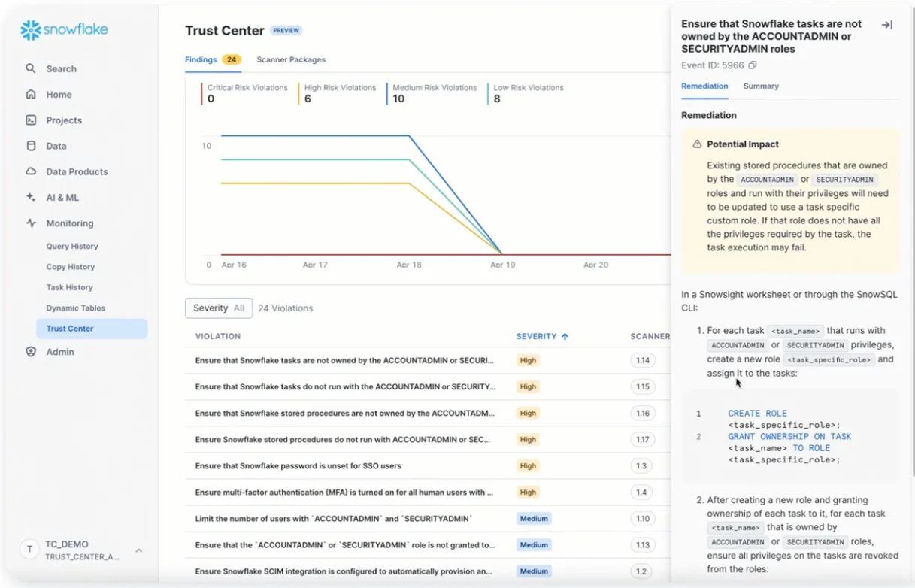Open AI & ML section
This screenshot has width=915, height=588.
(x=62, y=197)
